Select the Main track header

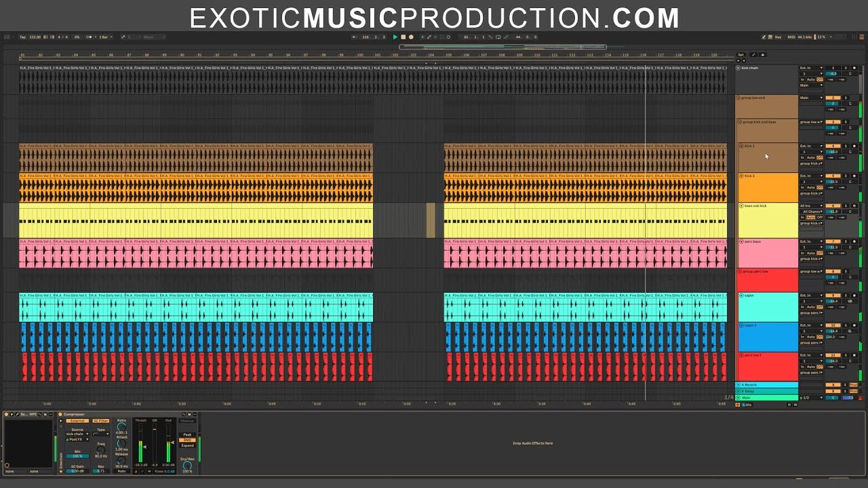tap(767, 398)
